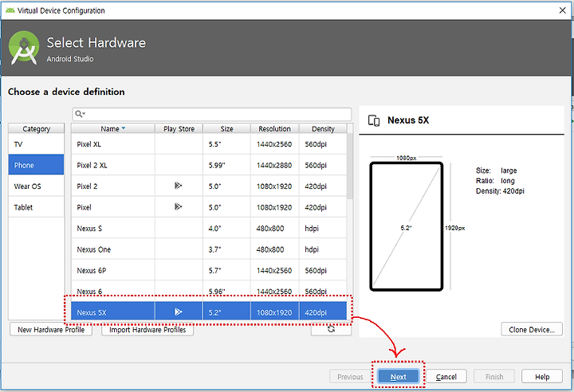Sort by the Resolution column header
Image resolution: width=574 pixels, height=392 pixels.
point(274,128)
